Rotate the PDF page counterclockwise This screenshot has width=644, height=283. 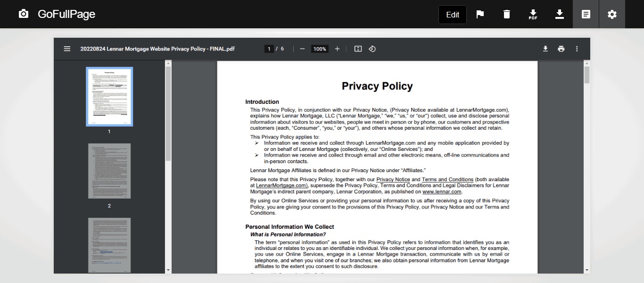click(372, 49)
